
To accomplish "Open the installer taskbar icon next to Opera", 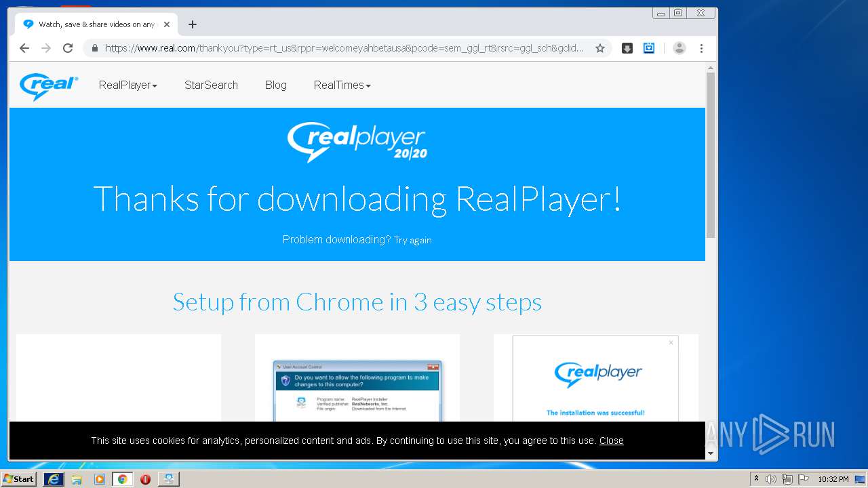I will [x=168, y=479].
